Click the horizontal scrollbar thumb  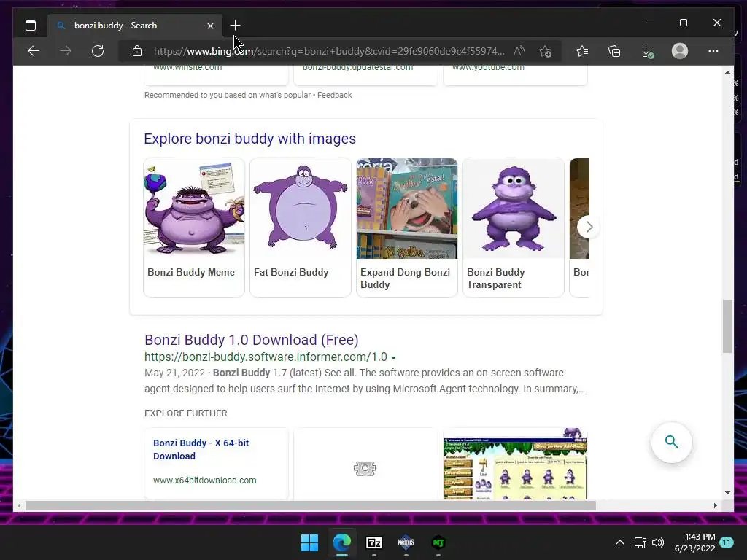pyautogui.click(x=311, y=506)
